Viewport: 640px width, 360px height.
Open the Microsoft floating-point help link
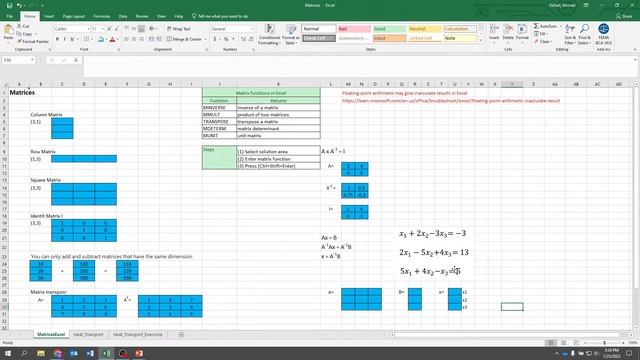coord(451,100)
